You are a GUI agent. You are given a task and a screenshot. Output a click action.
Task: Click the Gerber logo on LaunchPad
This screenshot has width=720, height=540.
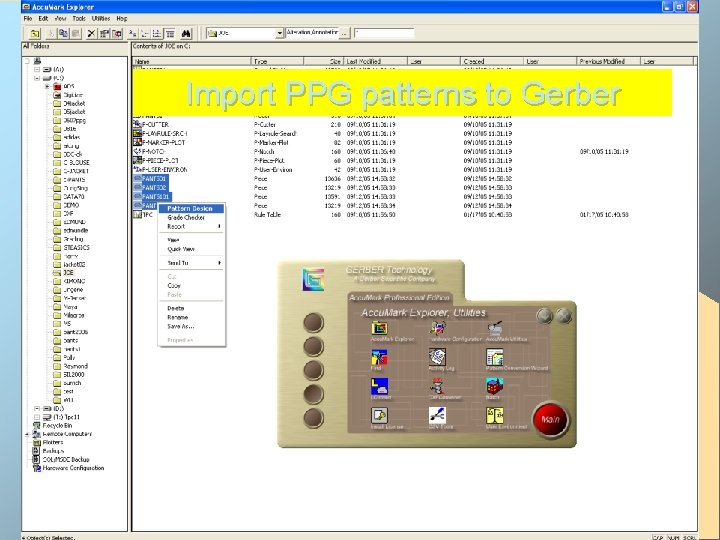click(313, 279)
